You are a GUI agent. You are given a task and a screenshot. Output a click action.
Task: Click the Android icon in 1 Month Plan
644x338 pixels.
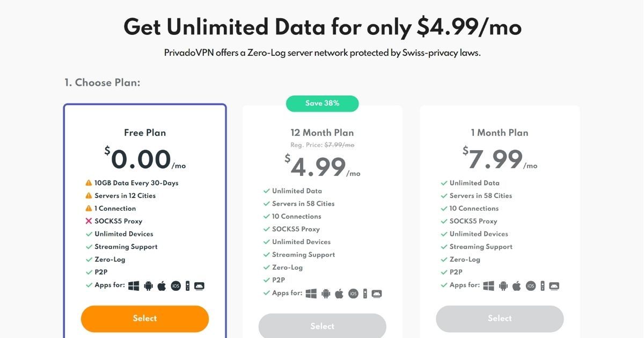point(503,286)
